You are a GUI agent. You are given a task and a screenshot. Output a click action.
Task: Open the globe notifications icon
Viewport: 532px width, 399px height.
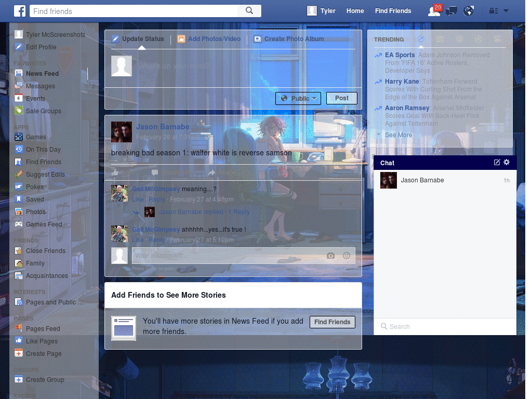pos(469,11)
